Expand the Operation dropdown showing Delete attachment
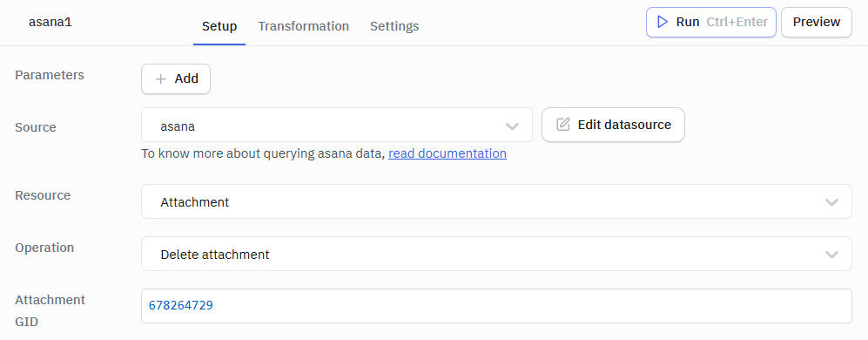 [496, 254]
